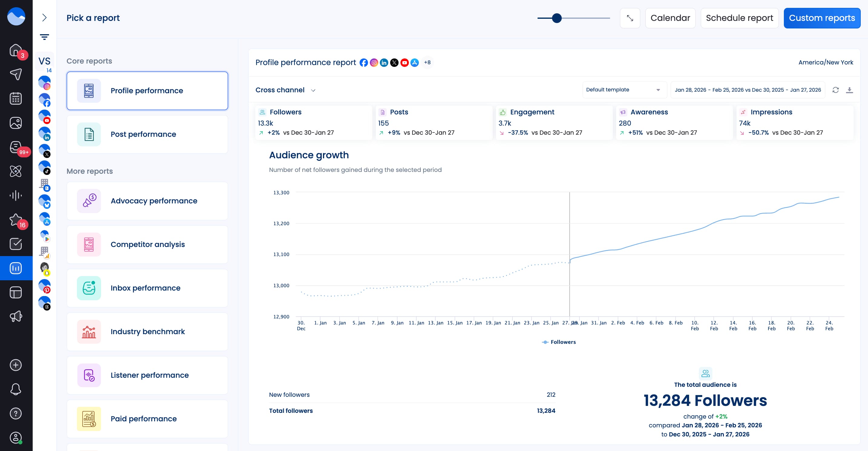Click the Schedule report button
Image resolution: width=868 pixels, height=451 pixels.
pyautogui.click(x=740, y=18)
